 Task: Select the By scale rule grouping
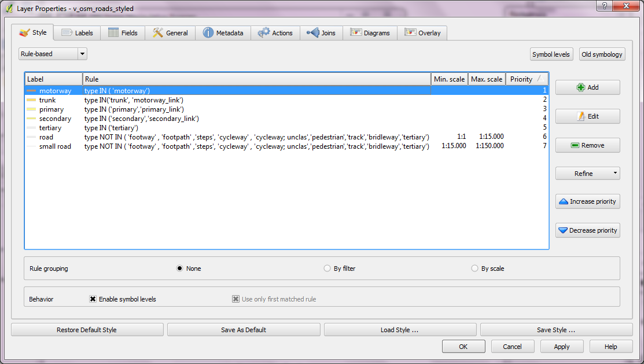click(475, 269)
